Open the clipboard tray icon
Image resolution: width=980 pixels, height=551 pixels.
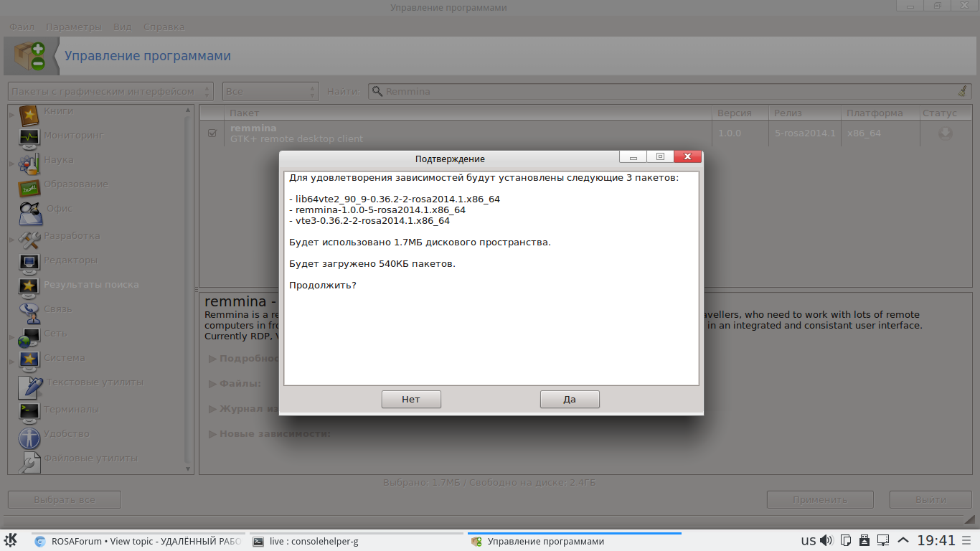pyautogui.click(x=846, y=541)
